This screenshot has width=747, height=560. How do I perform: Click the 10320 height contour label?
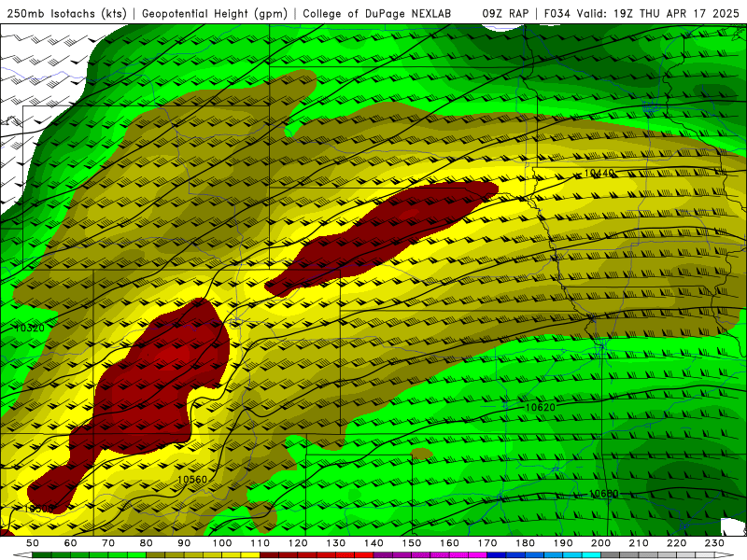[x=30, y=329]
